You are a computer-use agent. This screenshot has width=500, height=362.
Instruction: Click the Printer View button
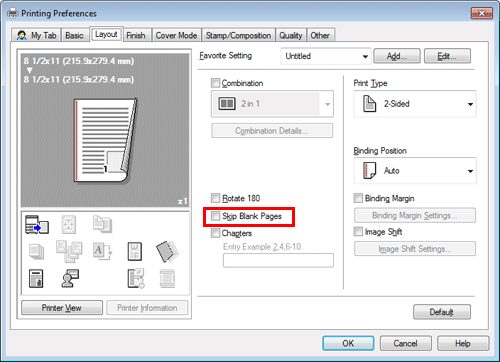click(62, 308)
